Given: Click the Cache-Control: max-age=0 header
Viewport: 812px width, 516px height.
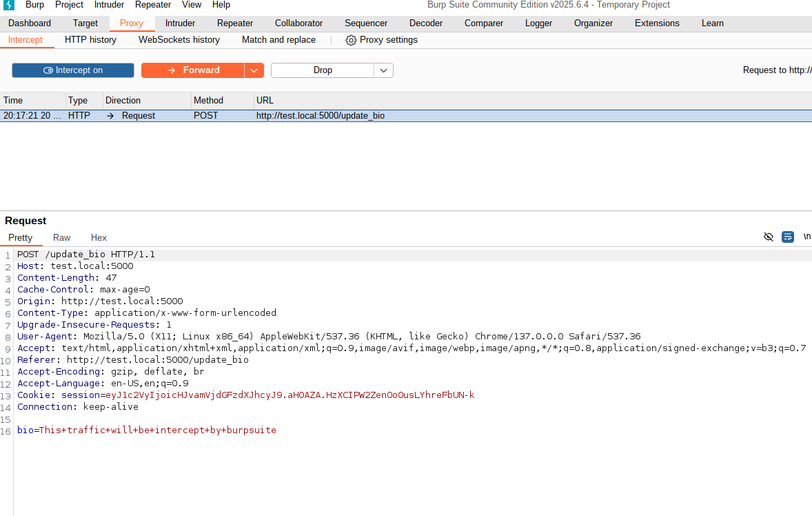Looking at the screenshot, I should coord(83,290).
